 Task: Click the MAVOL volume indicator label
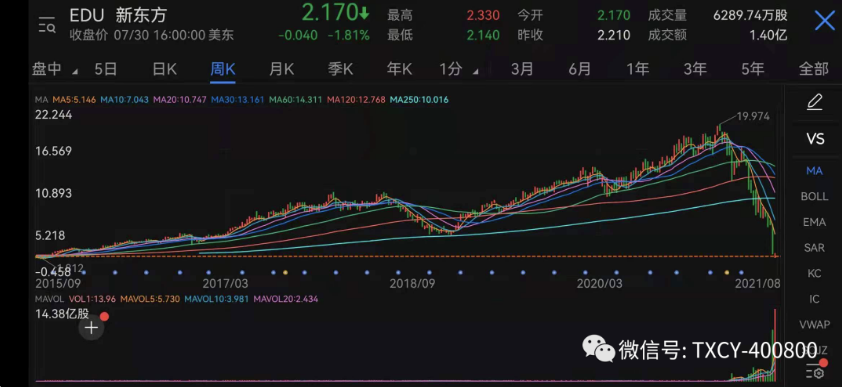coord(49,298)
